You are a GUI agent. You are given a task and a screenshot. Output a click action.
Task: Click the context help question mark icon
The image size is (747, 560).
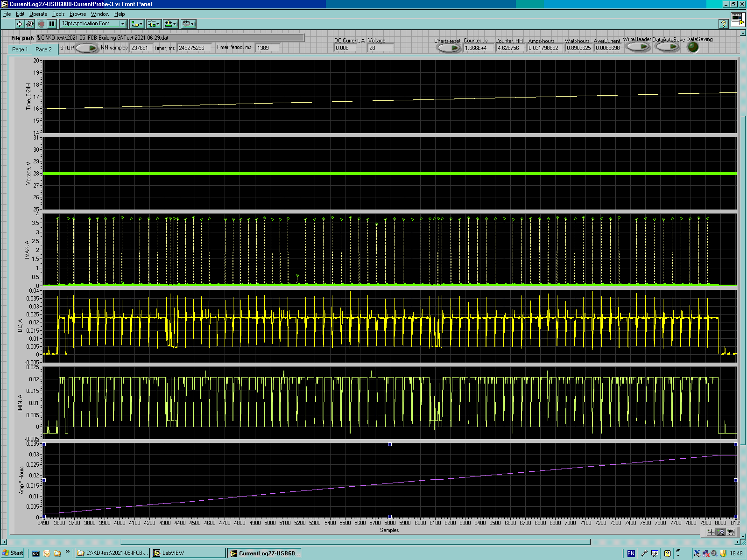click(x=723, y=24)
